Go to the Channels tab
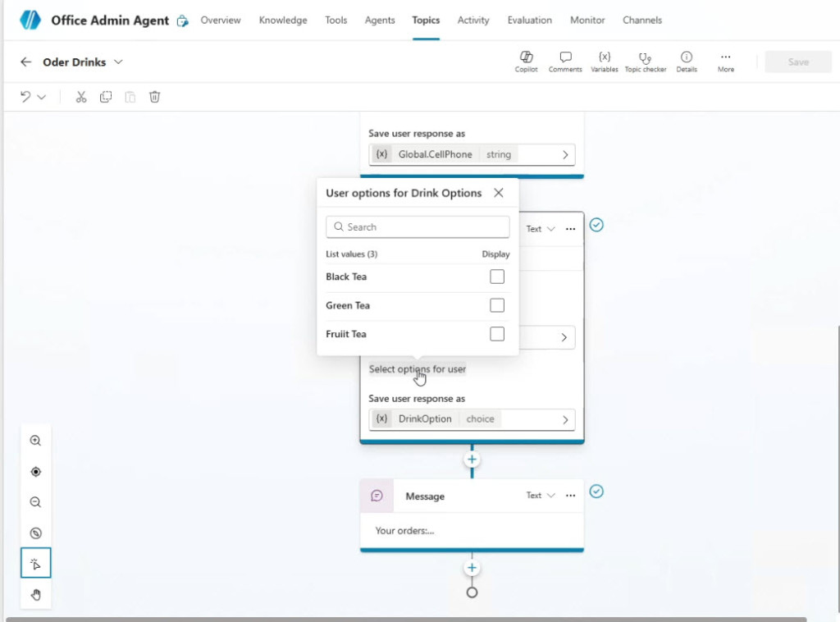 coord(642,21)
